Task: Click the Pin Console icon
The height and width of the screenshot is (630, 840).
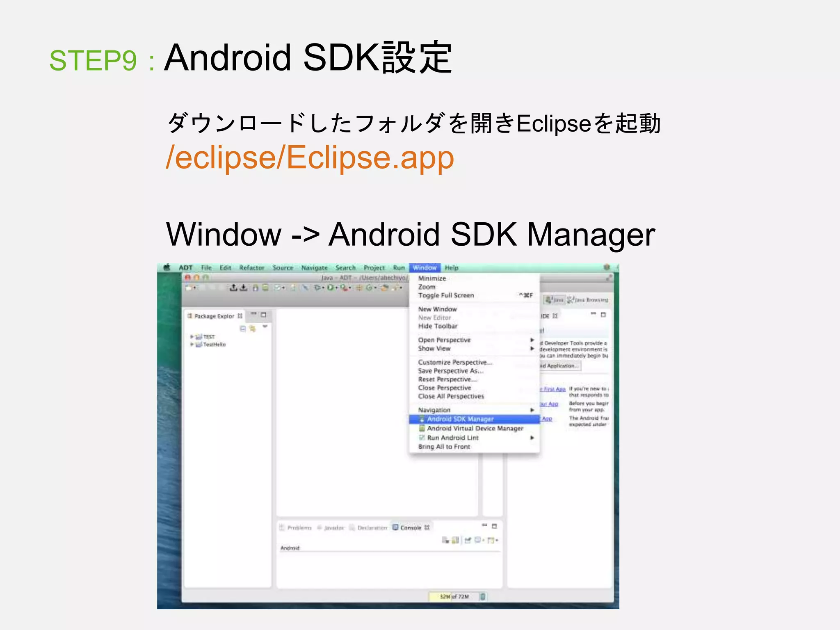Action: coord(468,540)
